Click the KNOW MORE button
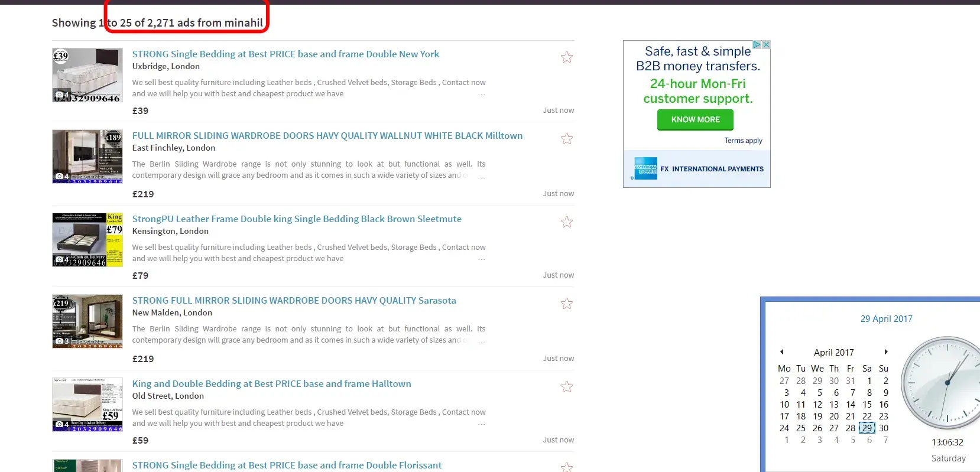The height and width of the screenshot is (472, 980). point(695,119)
